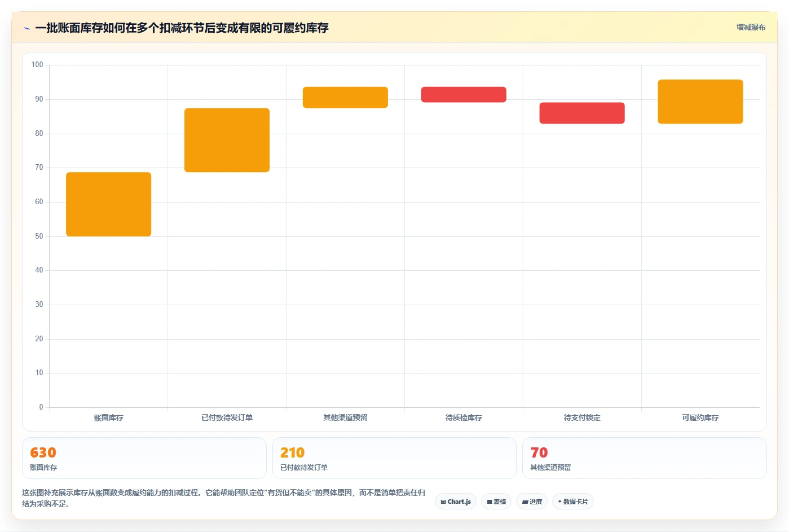Viewport: 789px width, 532px height.
Task: Click the Chart.js tag
Action: [456, 502]
